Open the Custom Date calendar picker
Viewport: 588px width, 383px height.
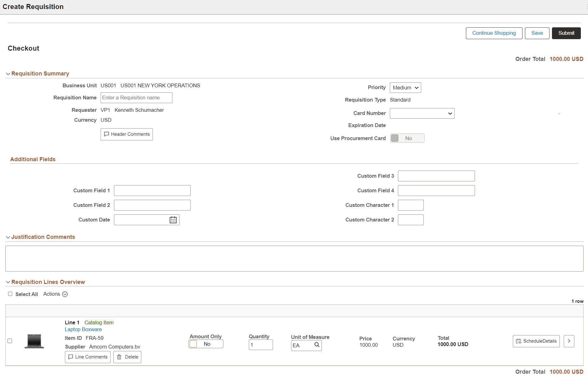[x=173, y=220]
